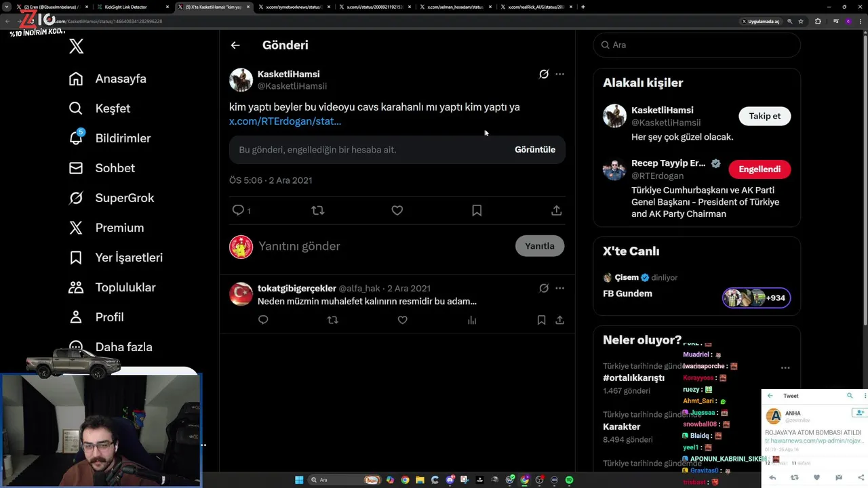
Task: Click Görüntüle to view the blocked post
Action: [x=535, y=150]
